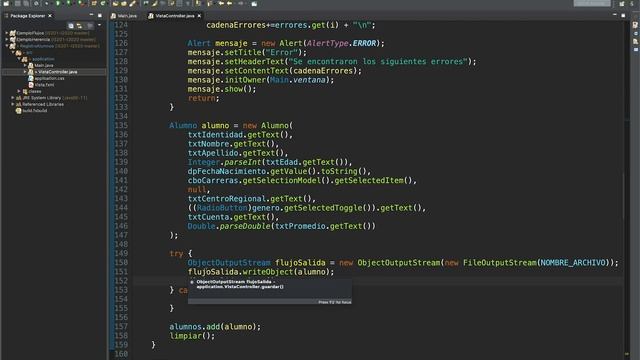Expand the EjemploHerencia project node
Image resolution: width=640 pixels, height=360 pixels.
coord(7,40)
